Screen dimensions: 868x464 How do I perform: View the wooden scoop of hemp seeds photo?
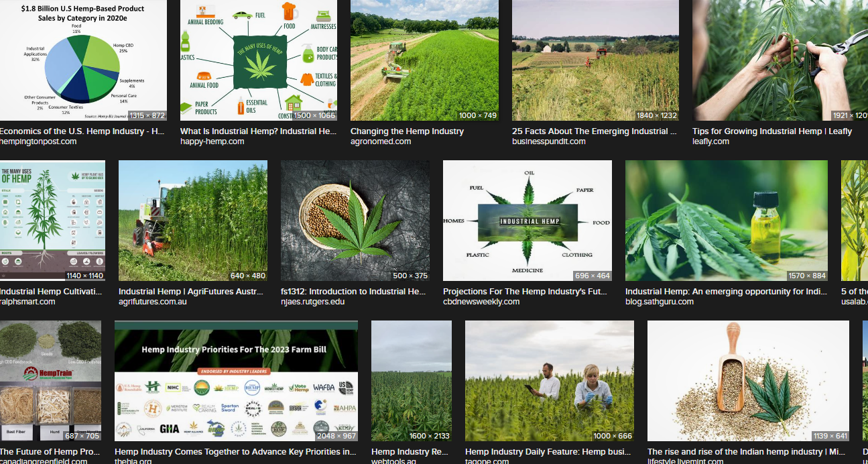(748, 381)
